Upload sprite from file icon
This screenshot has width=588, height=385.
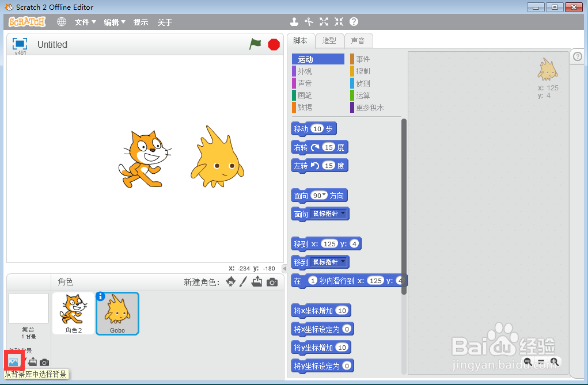tap(257, 281)
